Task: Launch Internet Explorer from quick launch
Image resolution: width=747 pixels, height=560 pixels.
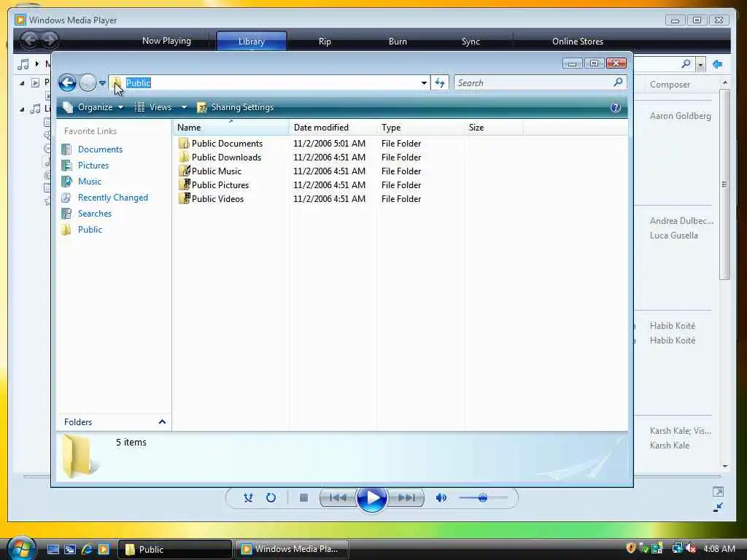Action: pyautogui.click(x=87, y=550)
